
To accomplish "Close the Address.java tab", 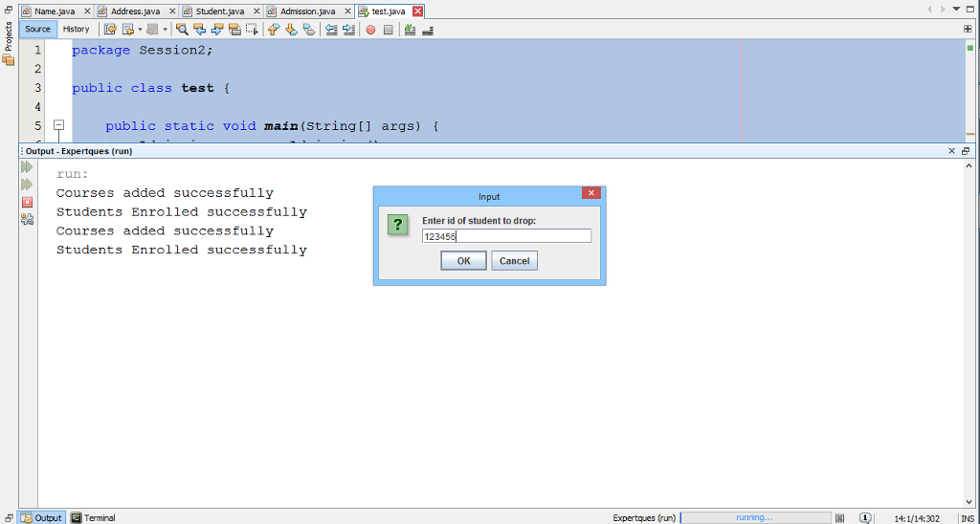I will tap(172, 11).
